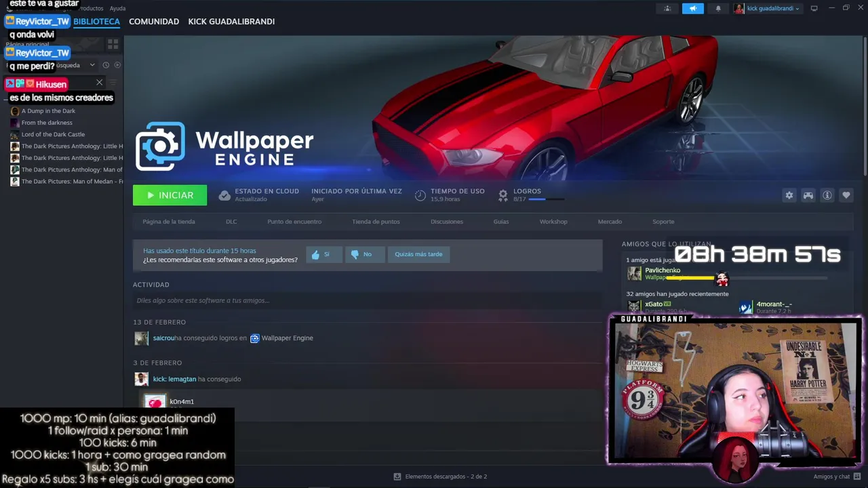
Task: Open saicrou's profile link
Action: point(163,338)
